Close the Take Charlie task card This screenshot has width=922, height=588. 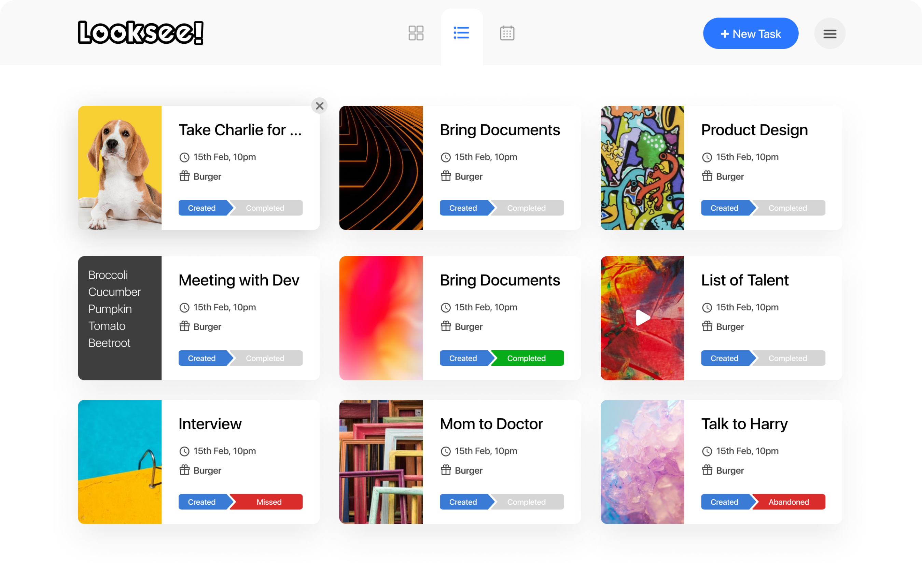point(319,106)
